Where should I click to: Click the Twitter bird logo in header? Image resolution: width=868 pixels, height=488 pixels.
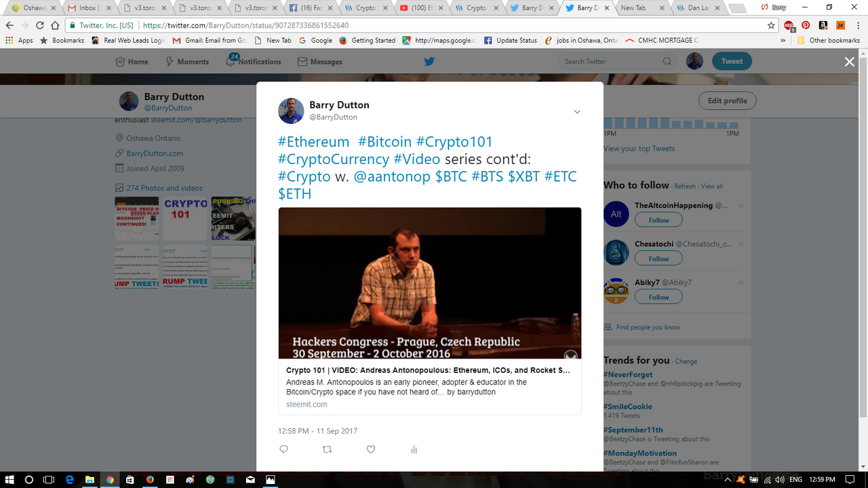point(429,61)
